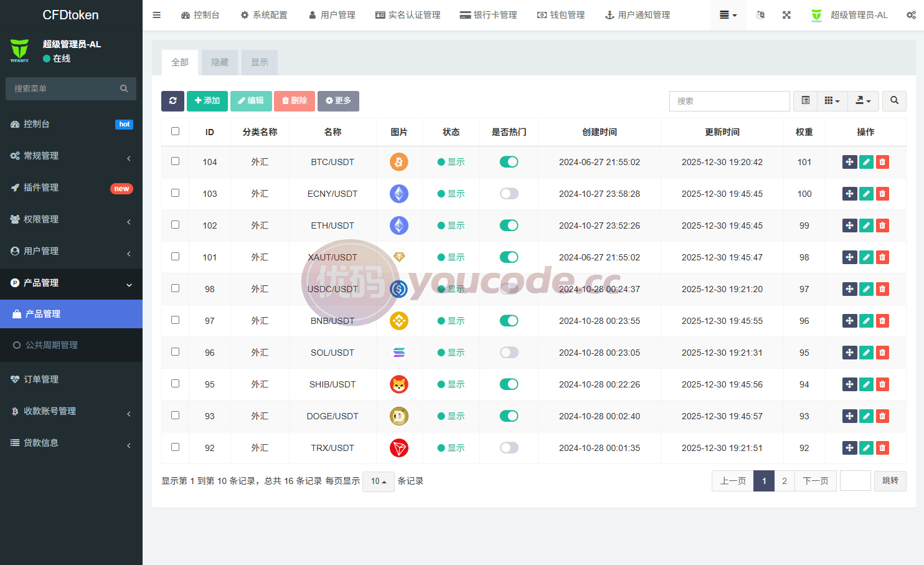924x565 pixels.
Task: Click the 更多 button
Action: click(338, 101)
